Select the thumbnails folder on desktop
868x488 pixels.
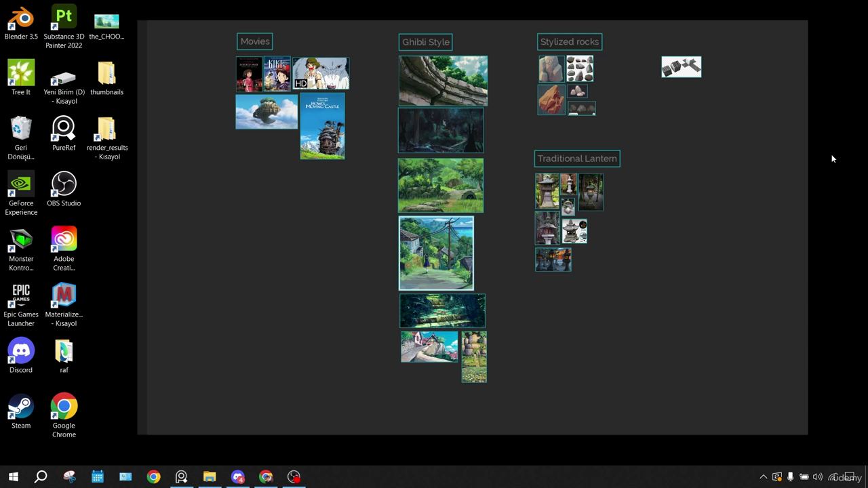pyautogui.click(x=106, y=78)
